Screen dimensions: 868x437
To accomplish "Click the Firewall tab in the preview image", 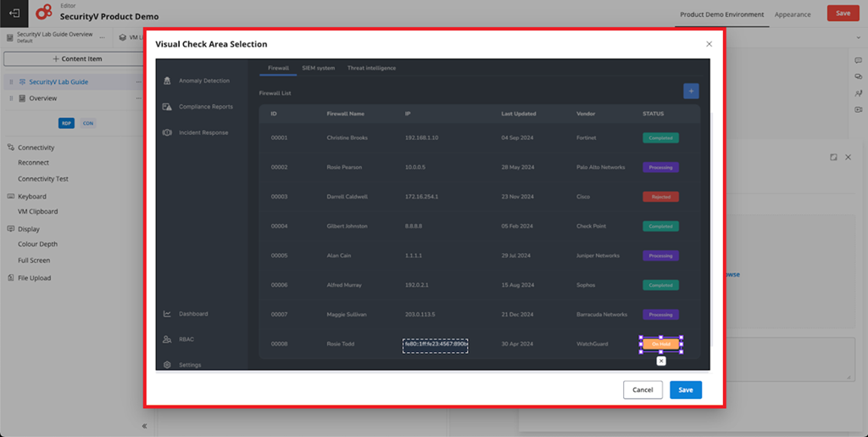I will (x=278, y=68).
